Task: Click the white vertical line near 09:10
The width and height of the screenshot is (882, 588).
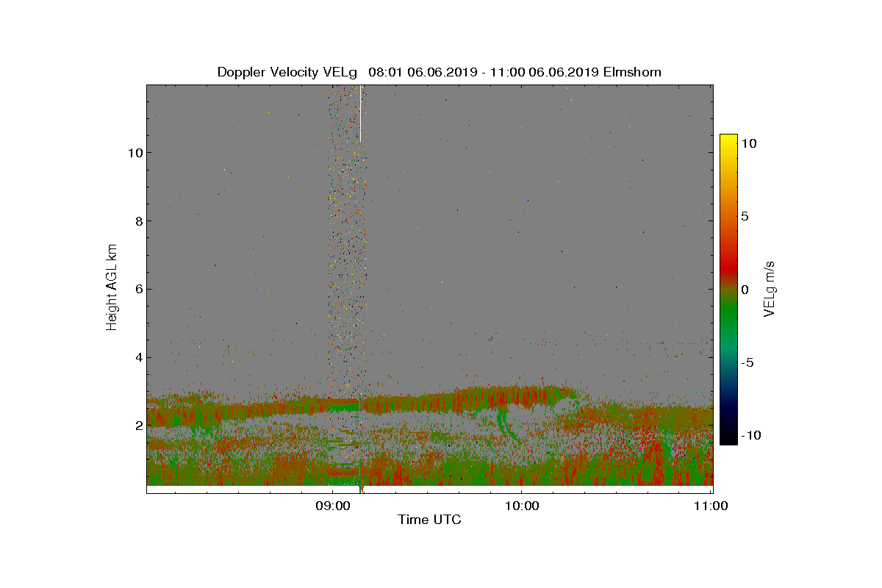Action: pyautogui.click(x=360, y=114)
